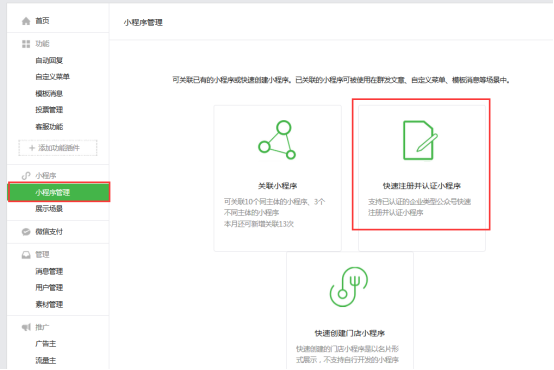Open 投票管理 in the sidebar

49,110
